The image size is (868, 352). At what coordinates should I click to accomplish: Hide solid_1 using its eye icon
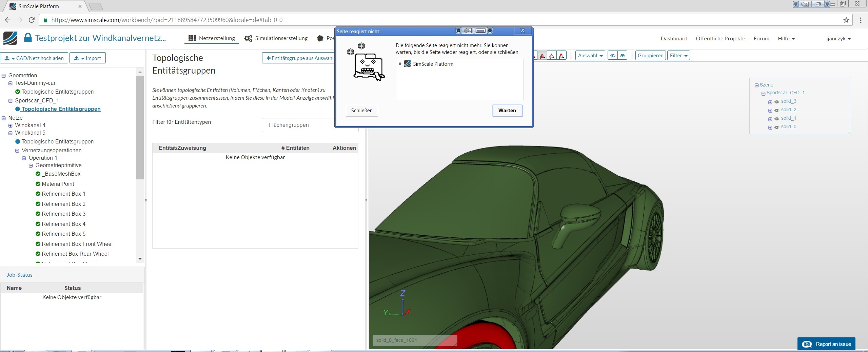pos(777,119)
